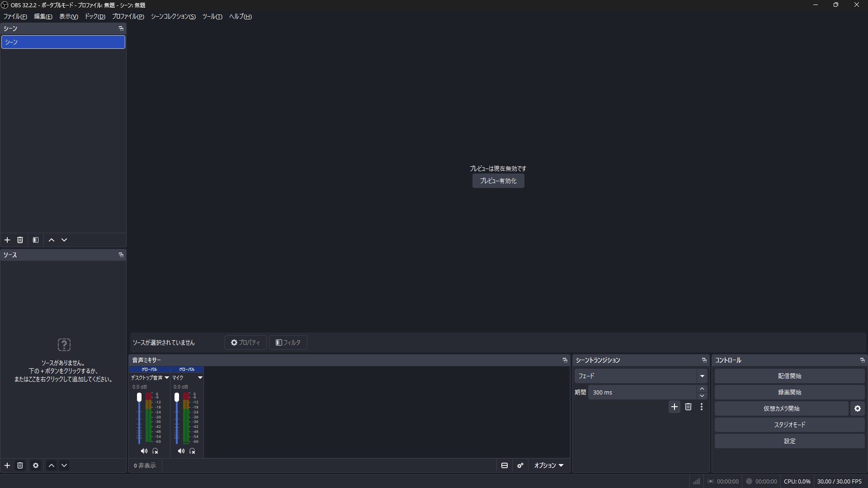Open scene filters icon in the シーン panel
Viewport: 868px width, 488px height.
coord(36,240)
